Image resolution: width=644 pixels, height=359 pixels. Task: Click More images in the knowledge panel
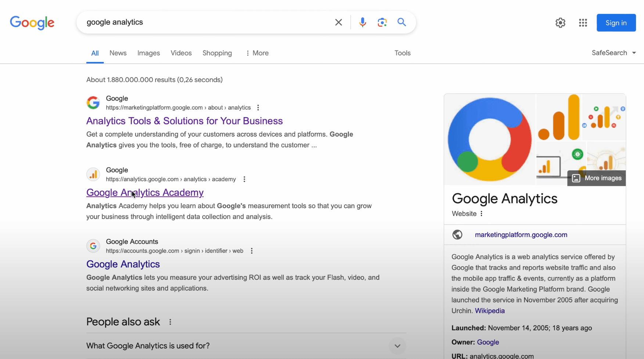(x=596, y=178)
